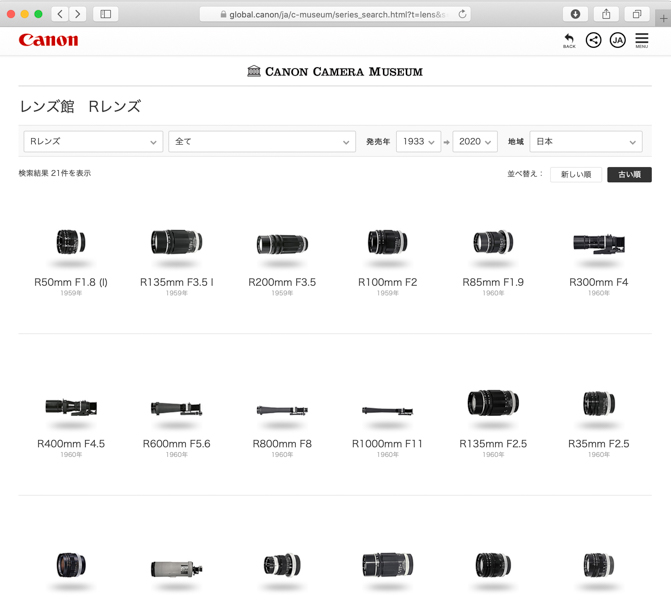Screen dimensions: 671x600
Task: Open R1000mm F11 lens image
Action: [387, 411]
